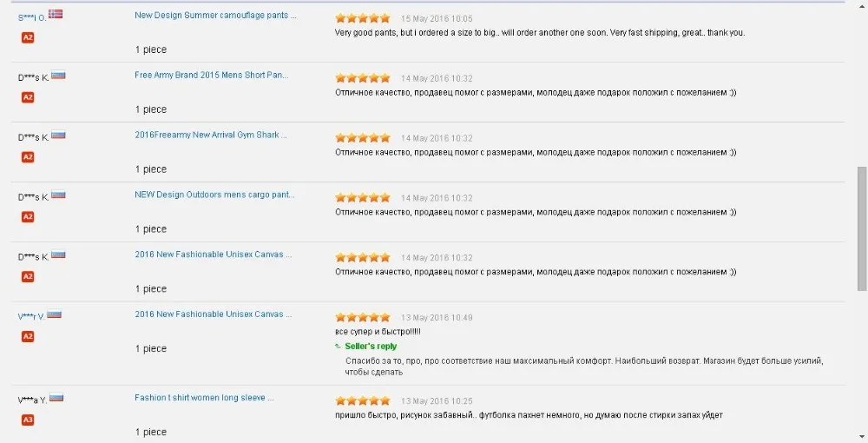This screenshot has width=868, height=443.
Task: Click star rating on 13 May 10:49 review
Action: 363,318
